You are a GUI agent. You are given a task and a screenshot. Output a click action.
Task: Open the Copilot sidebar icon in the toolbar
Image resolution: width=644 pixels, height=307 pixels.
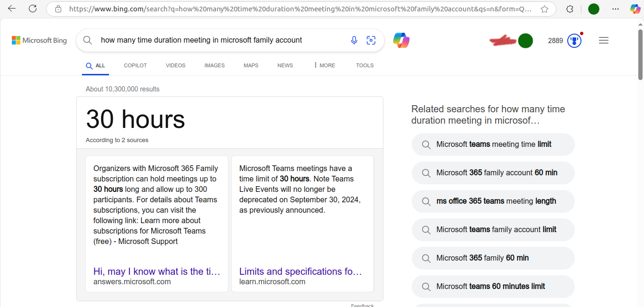coord(635,9)
